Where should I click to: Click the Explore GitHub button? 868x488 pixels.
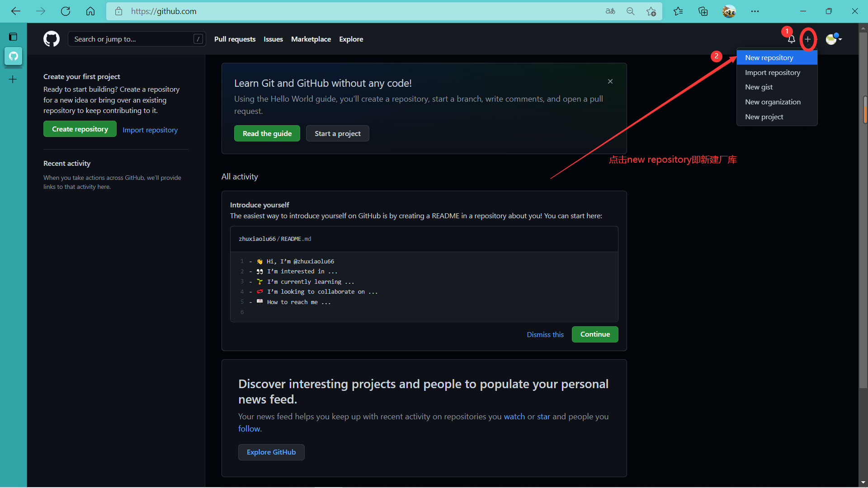click(271, 452)
